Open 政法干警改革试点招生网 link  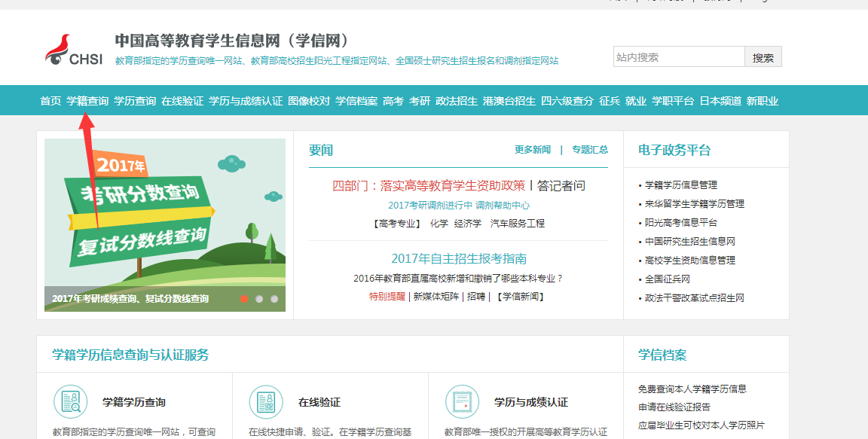click(694, 298)
